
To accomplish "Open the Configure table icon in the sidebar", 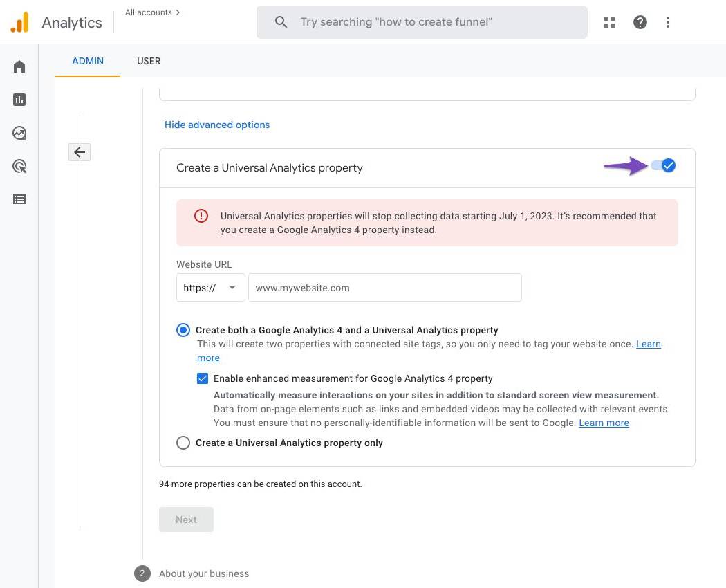I will pyautogui.click(x=19, y=199).
